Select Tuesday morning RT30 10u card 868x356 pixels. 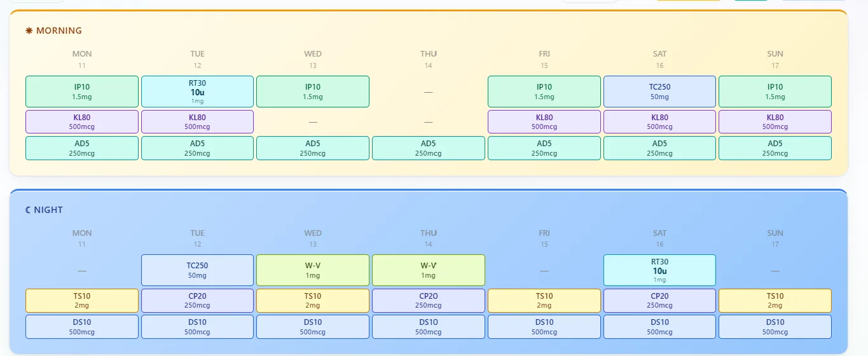198,92
